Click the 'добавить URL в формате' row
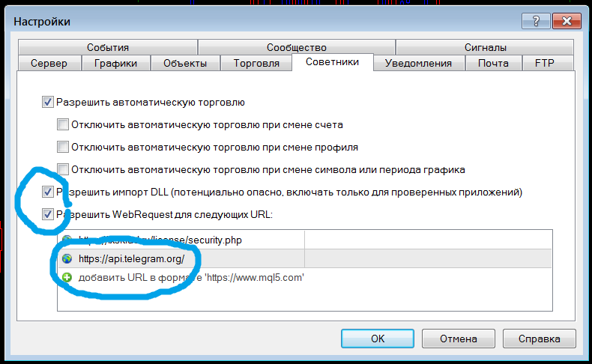The image size is (592, 364). [x=305, y=278]
